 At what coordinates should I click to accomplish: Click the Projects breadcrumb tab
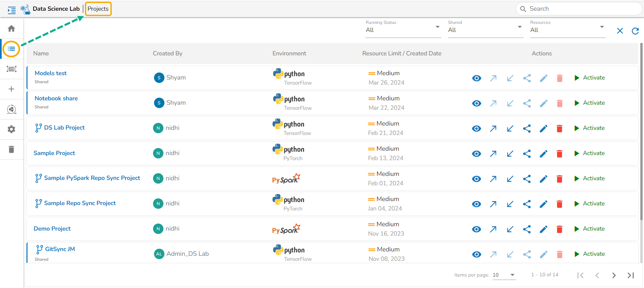(98, 9)
